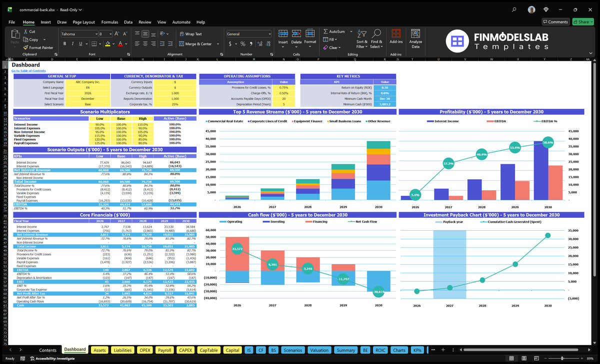Click the zoom level 89% in the status bar
Viewport: 600px width, 364px height.
(x=590, y=359)
